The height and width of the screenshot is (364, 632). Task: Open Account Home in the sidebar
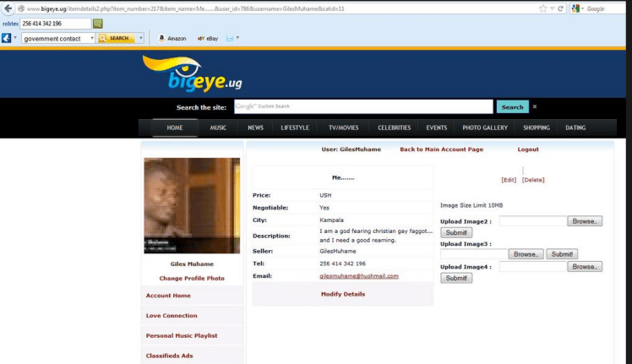point(168,296)
